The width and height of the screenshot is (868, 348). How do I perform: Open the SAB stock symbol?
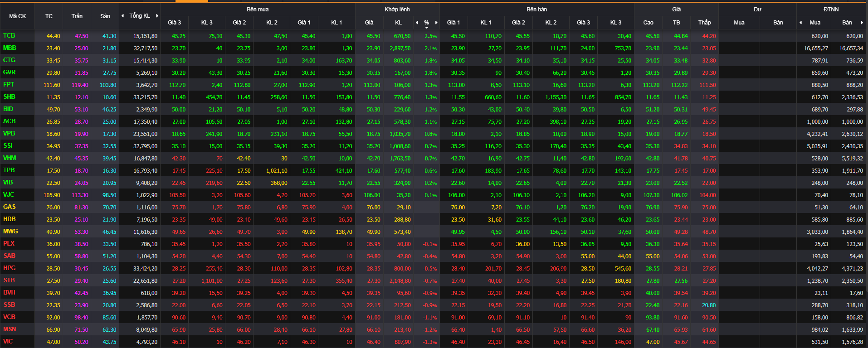(x=9, y=256)
